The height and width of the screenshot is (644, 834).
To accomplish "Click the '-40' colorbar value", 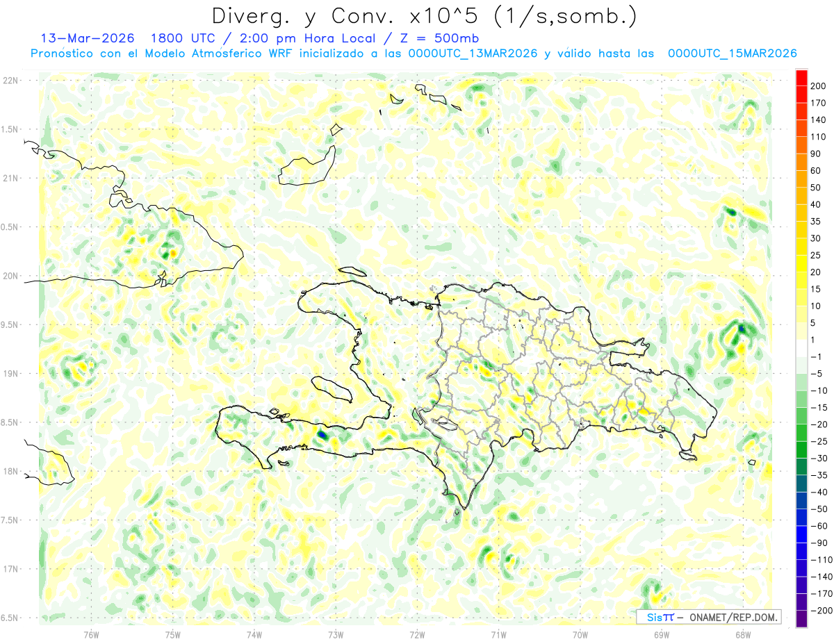I will (x=819, y=492).
